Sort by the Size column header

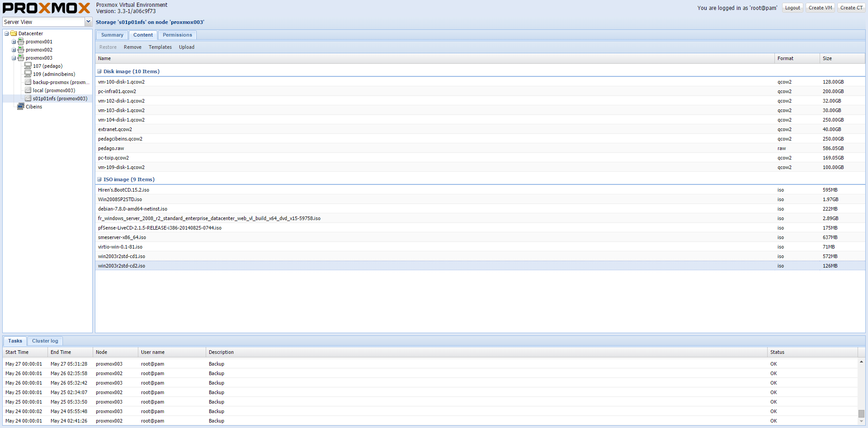click(x=842, y=58)
